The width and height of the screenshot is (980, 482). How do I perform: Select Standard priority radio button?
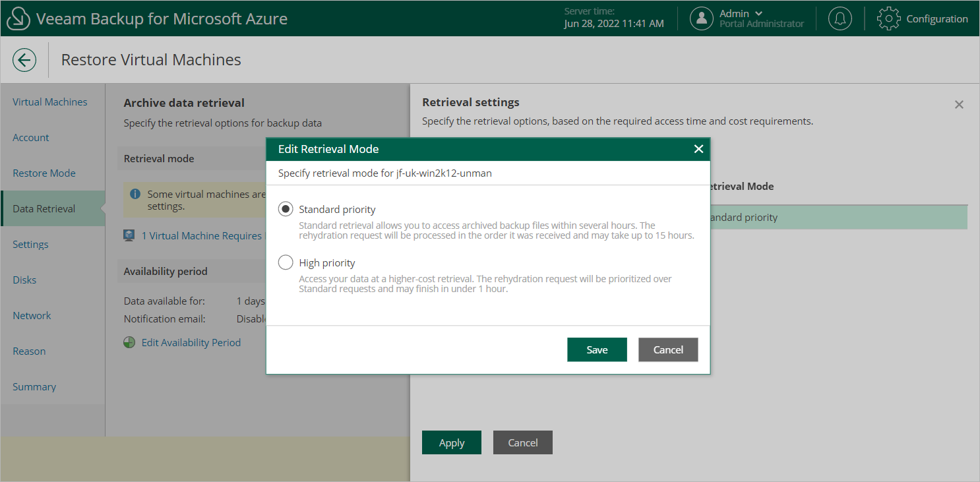tap(286, 209)
